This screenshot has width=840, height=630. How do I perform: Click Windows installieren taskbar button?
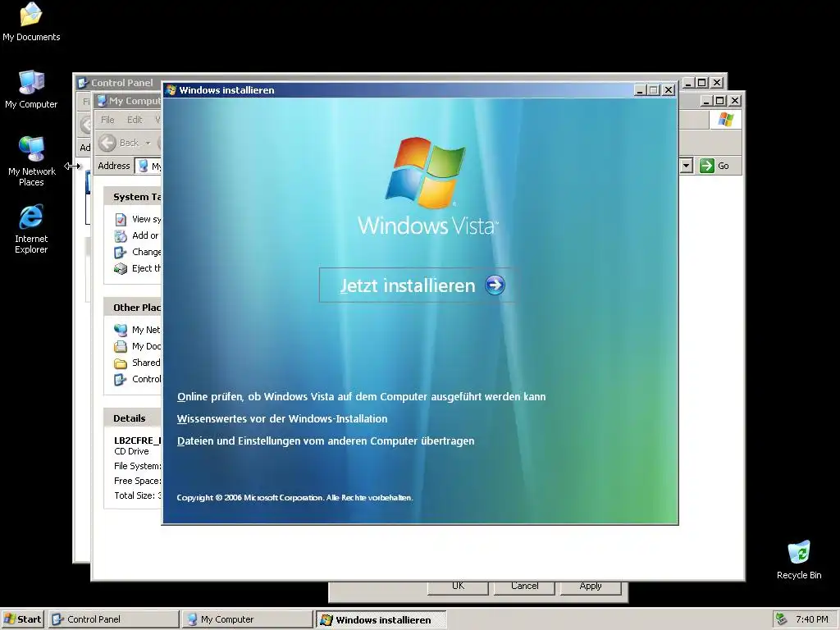pyautogui.click(x=381, y=620)
